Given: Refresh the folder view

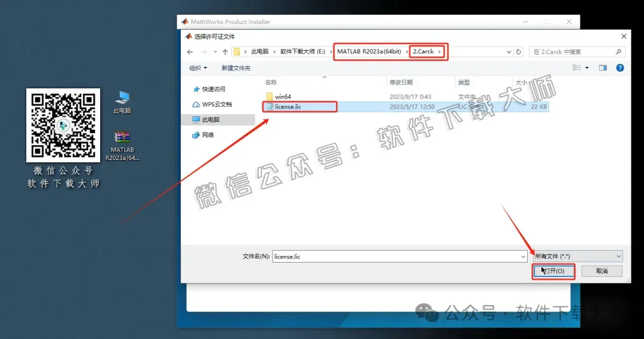Looking at the screenshot, I should coord(519,52).
